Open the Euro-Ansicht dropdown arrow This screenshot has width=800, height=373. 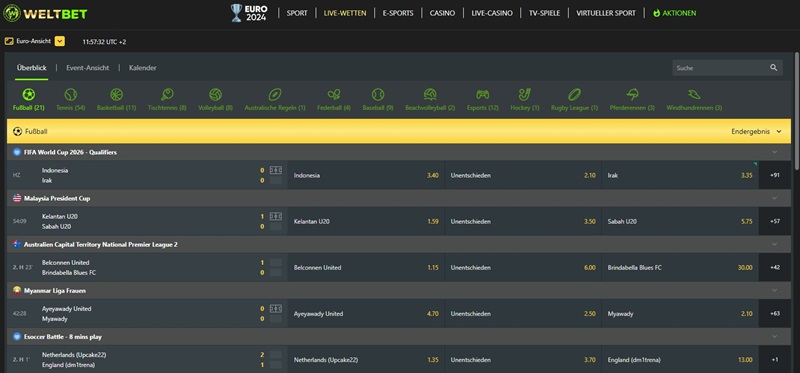60,41
